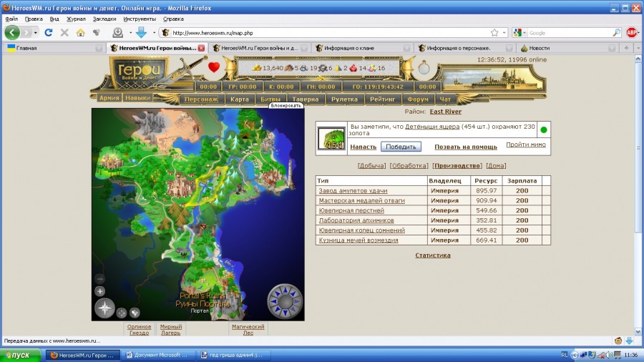
Task: Switch to the Обработка facility list
Action: pyautogui.click(x=409, y=165)
